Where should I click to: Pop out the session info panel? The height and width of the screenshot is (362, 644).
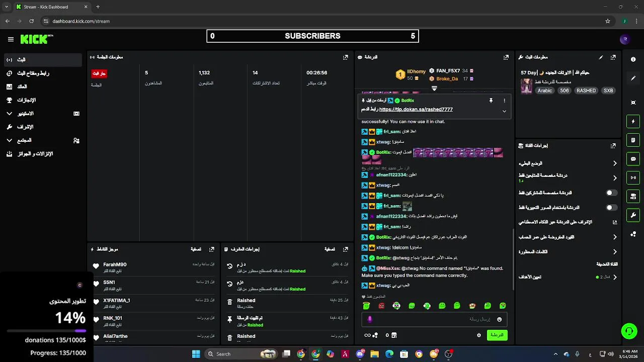345,57
